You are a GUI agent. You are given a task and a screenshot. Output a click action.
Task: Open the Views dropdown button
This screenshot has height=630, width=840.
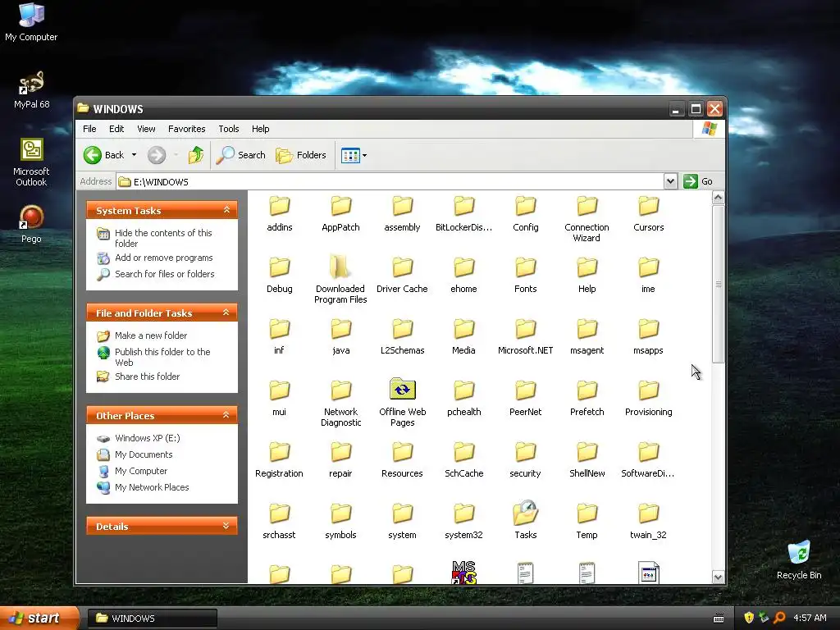[354, 156]
